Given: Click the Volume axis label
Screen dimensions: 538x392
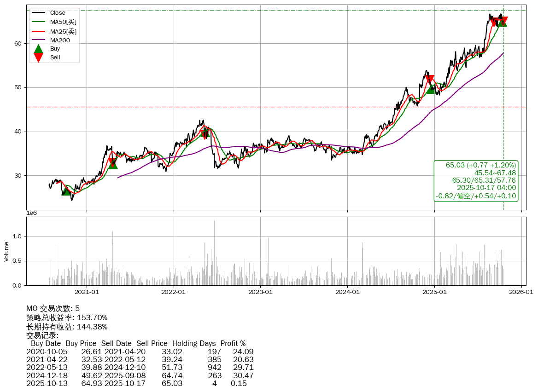Looking at the screenshot, I should [6, 252].
